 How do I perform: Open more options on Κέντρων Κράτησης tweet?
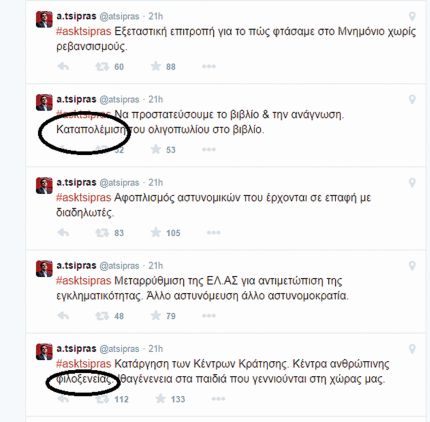click(x=218, y=399)
